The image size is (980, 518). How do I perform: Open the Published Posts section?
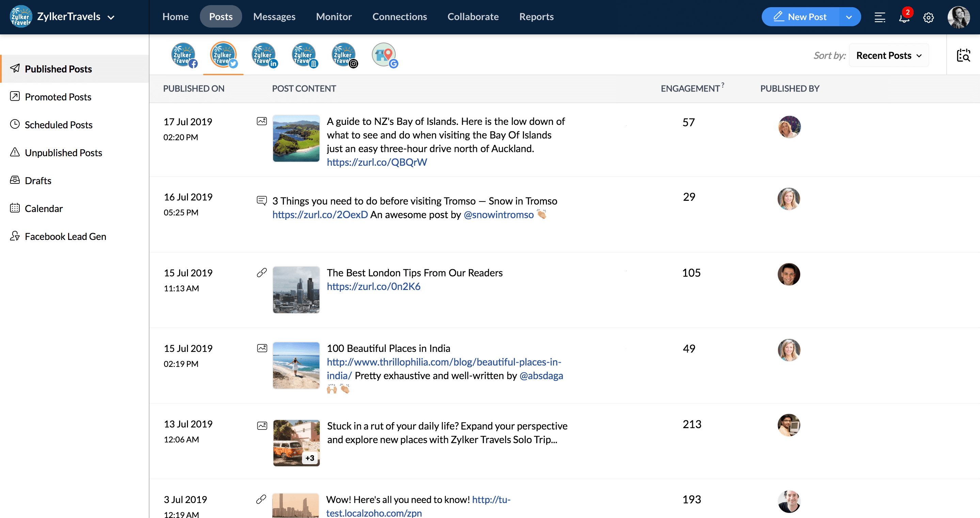[58, 68]
